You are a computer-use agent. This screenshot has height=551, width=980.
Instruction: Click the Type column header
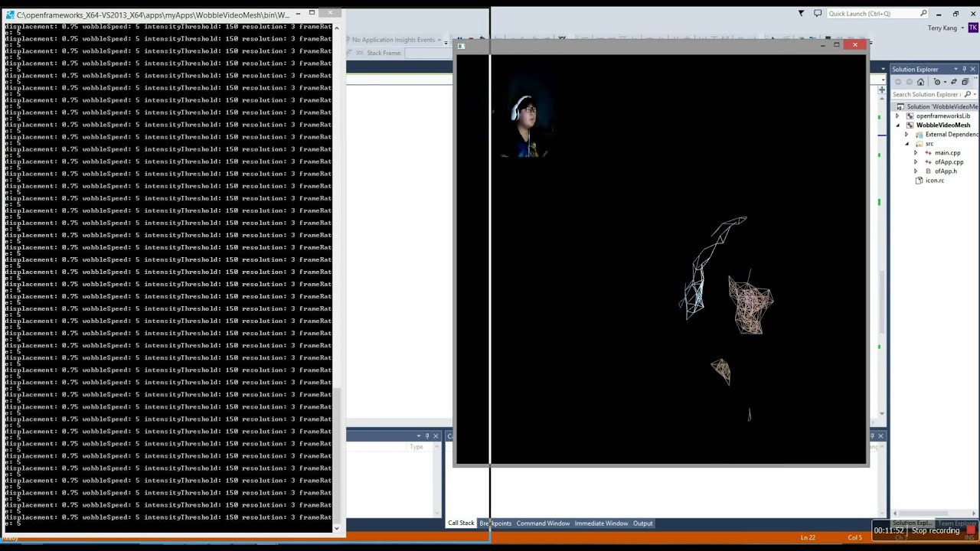click(416, 447)
